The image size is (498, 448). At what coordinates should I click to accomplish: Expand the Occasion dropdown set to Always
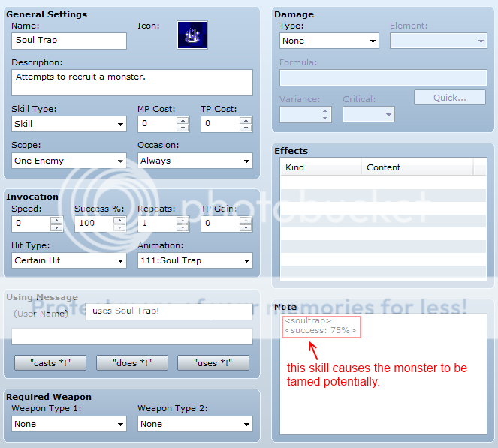pyautogui.click(x=195, y=161)
